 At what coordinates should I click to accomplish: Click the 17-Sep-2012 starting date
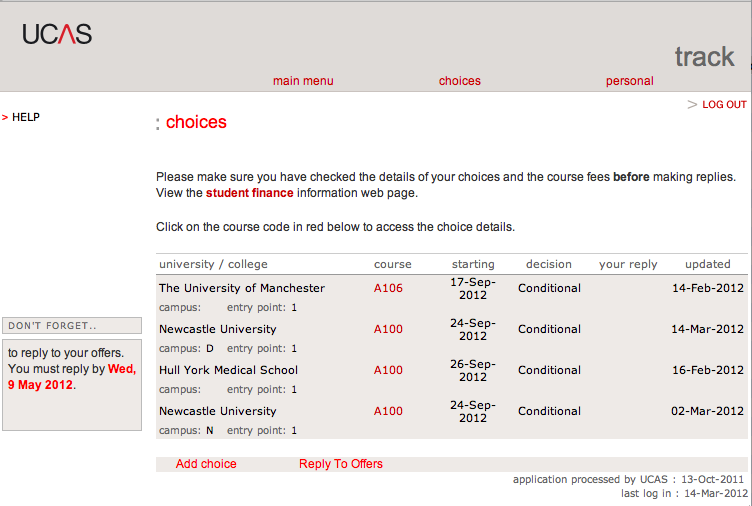(473, 288)
